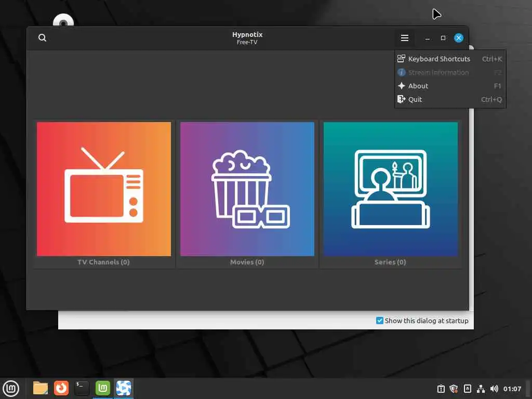Open the search in Hypnotix

43,37
